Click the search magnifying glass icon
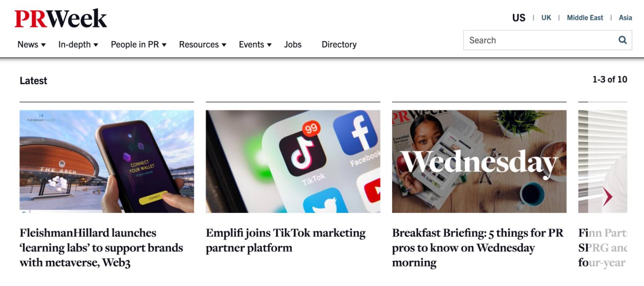Image resolution: width=644 pixels, height=286 pixels. (623, 40)
